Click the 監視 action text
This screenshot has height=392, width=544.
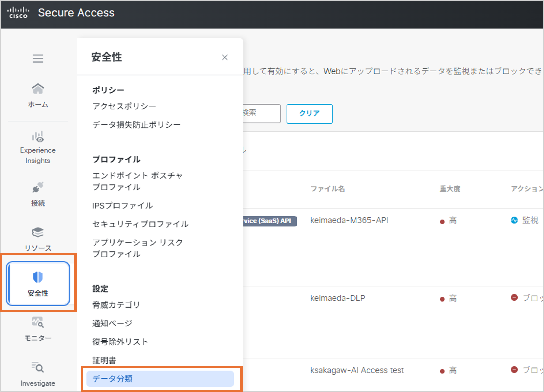point(530,220)
